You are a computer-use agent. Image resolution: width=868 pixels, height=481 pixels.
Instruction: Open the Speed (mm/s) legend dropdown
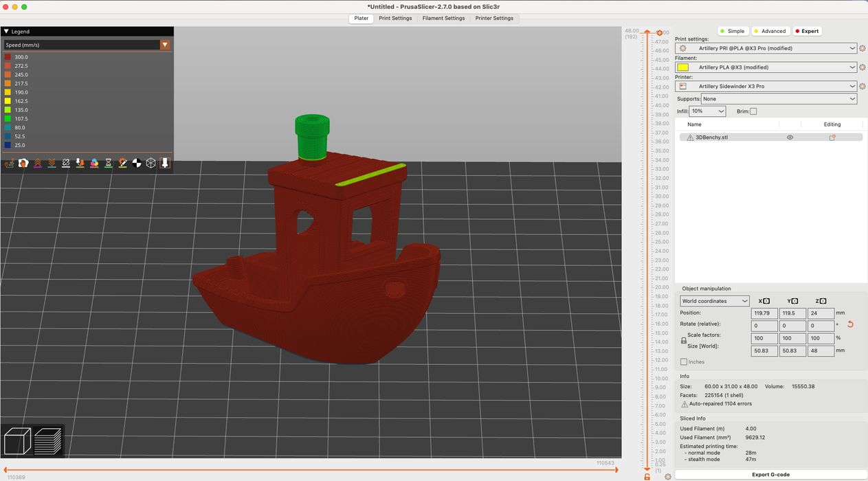[x=165, y=45]
